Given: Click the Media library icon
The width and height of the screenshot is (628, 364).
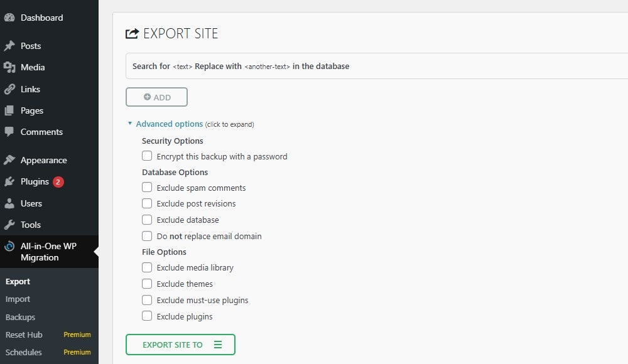Looking at the screenshot, I should [9, 67].
